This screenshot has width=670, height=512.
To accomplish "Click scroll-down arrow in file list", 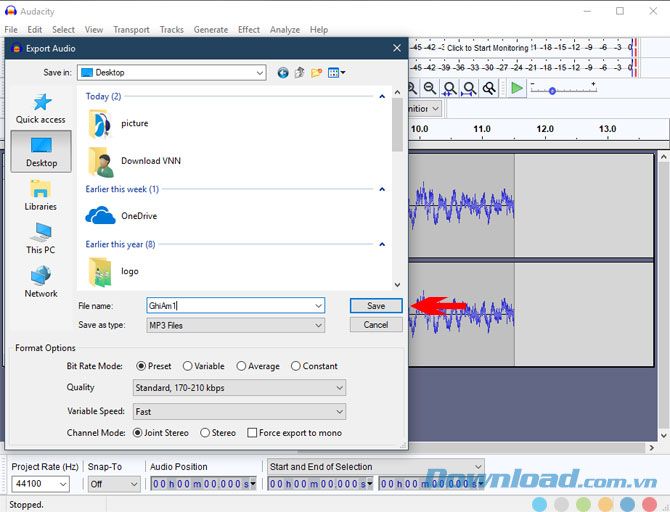I will click(x=397, y=285).
